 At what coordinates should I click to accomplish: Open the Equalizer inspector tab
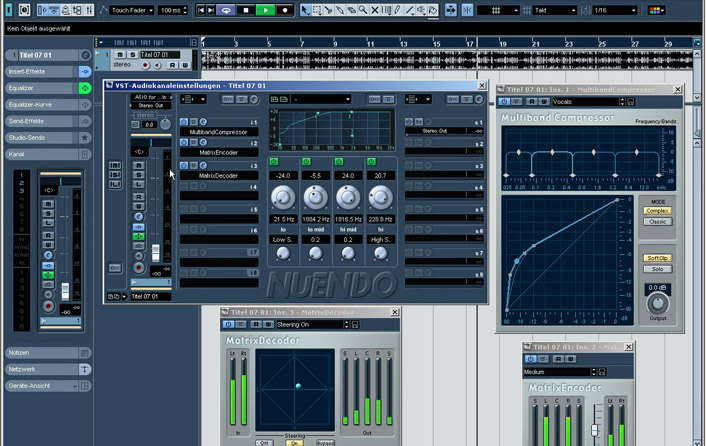48,88
